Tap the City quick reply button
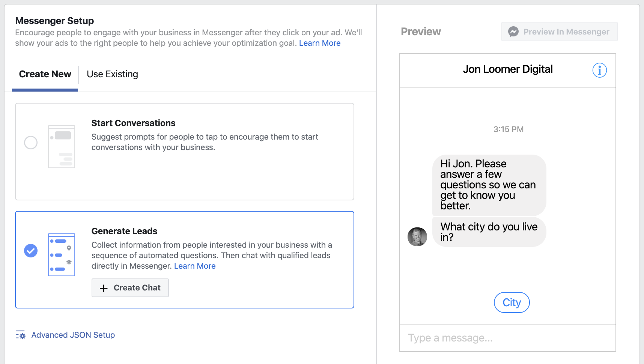The width and height of the screenshot is (644, 364). (512, 302)
